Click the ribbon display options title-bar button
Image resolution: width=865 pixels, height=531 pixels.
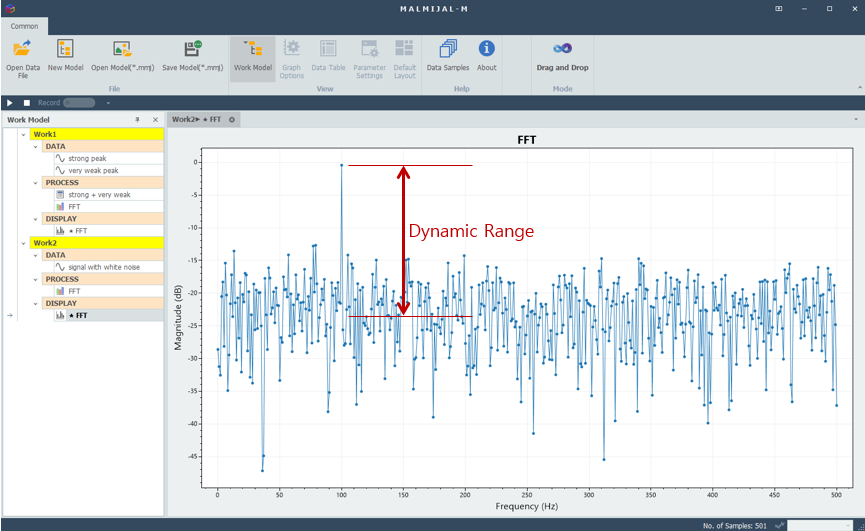click(778, 9)
